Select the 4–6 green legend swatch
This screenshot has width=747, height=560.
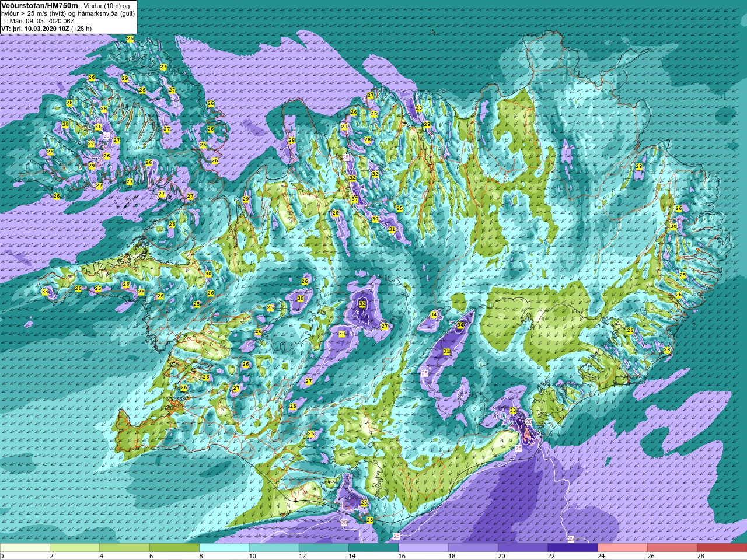(124, 548)
